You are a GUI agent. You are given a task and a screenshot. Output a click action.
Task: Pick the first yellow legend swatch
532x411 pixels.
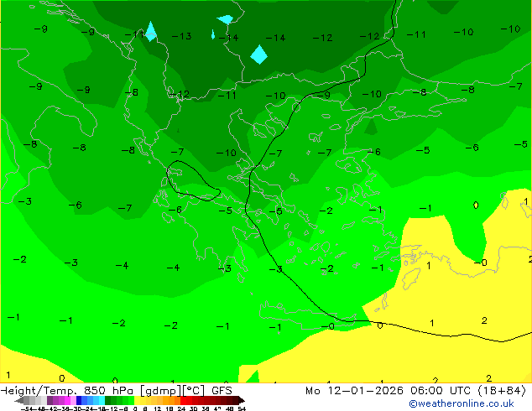click(x=137, y=400)
